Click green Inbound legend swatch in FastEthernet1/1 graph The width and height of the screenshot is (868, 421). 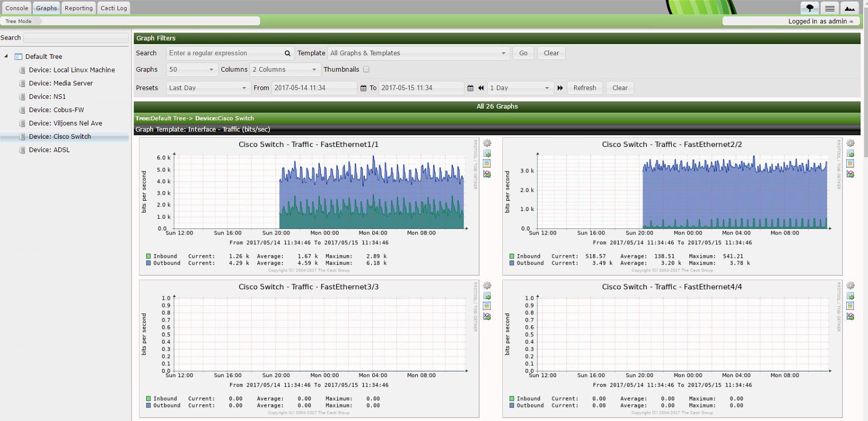(x=148, y=256)
